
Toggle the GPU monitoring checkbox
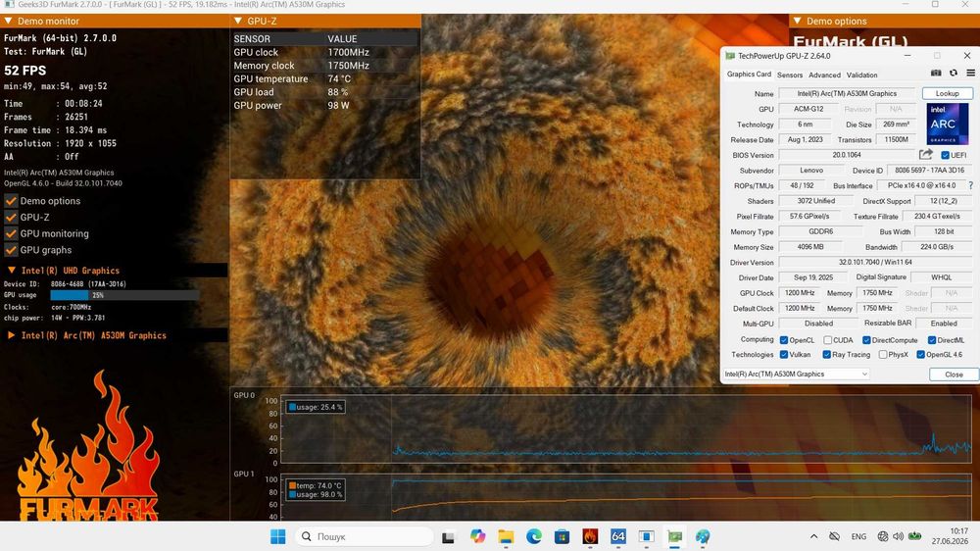[x=11, y=233]
